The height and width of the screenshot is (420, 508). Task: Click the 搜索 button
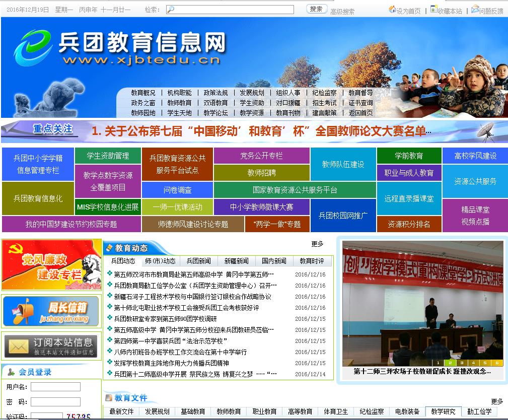pos(316,9)
